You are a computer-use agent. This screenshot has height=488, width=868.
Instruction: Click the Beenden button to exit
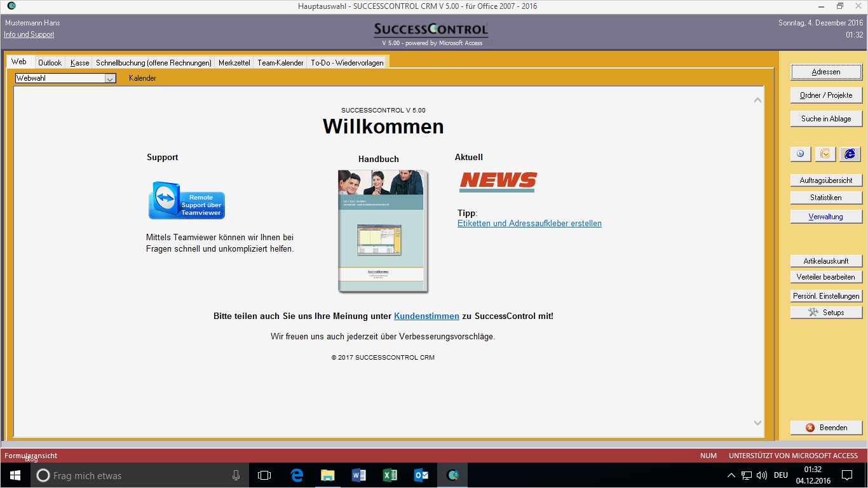coord(826,428)
